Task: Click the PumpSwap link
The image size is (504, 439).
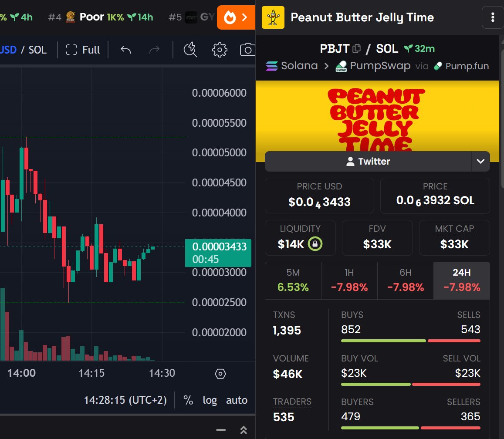Action: pyautogui.click(x=373, y=66)
